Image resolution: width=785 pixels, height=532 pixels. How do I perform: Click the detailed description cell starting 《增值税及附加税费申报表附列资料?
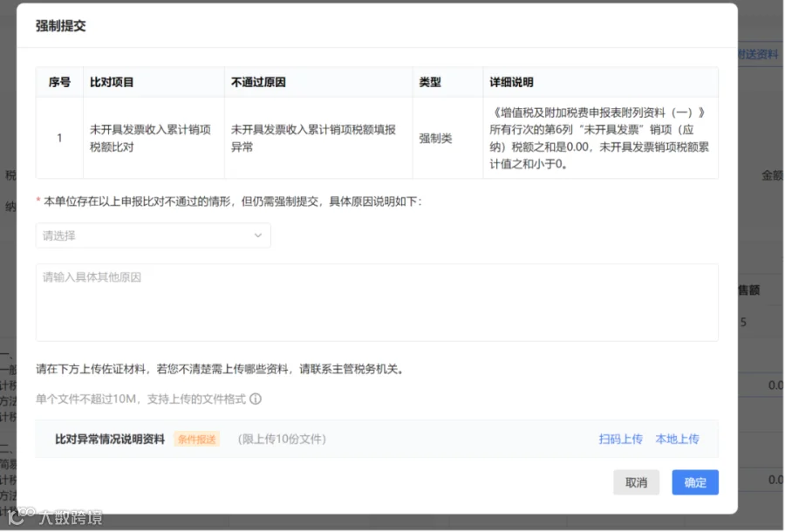(600, 138)
